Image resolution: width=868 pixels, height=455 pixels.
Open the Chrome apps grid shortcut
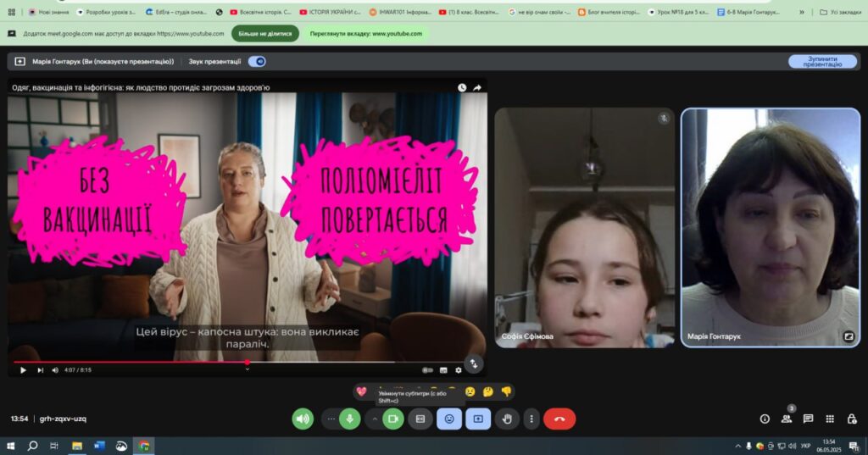(x=12, y=12)
